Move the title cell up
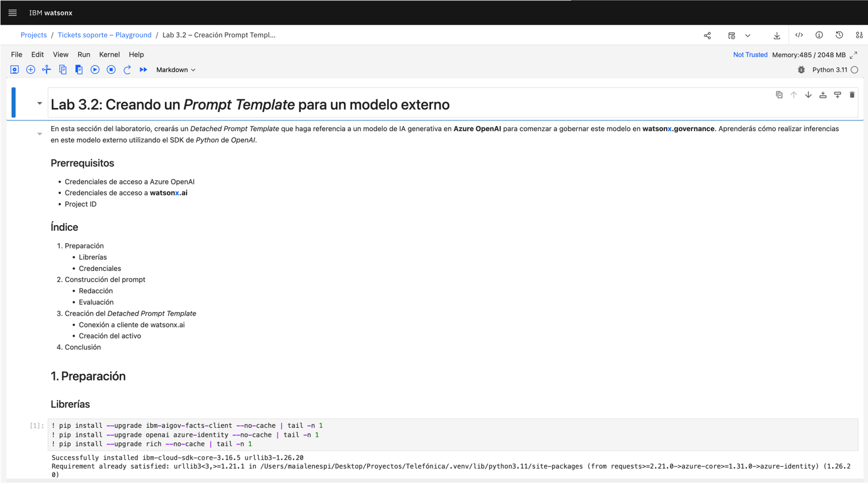The image size is (868, 483). [x=794, y=95]
